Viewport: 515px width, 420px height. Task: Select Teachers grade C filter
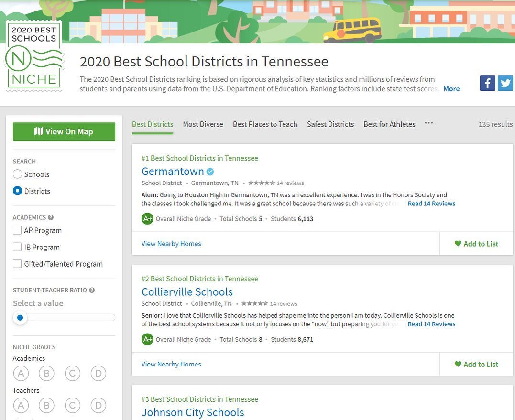[73, 406]
